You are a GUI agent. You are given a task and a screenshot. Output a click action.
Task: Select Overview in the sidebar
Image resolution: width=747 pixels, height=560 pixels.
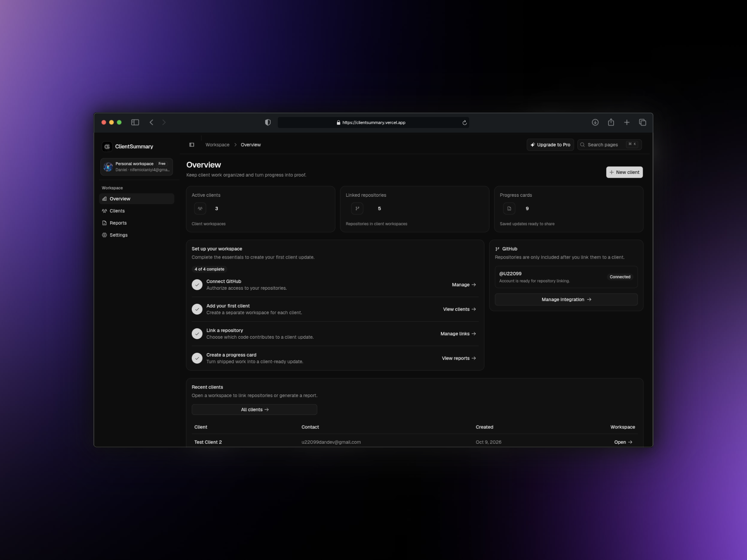click(137, 199)
